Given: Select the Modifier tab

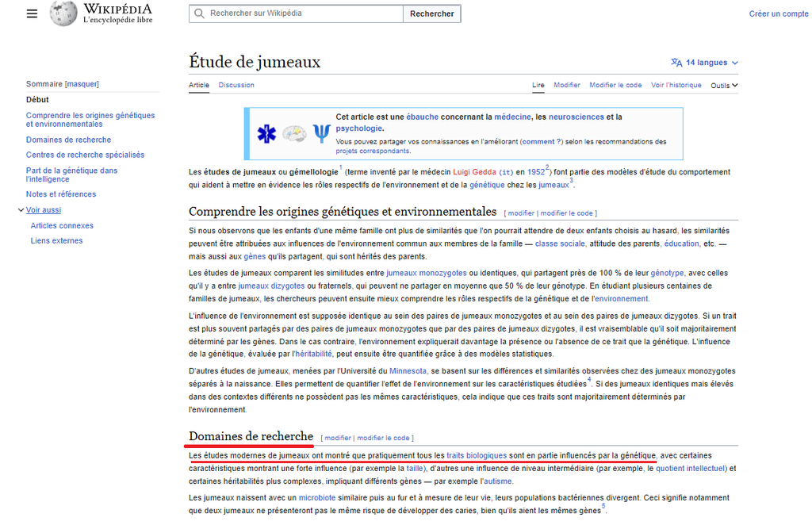Looking at the screenshot, I should pyautogui.click(x=566, y=85).
